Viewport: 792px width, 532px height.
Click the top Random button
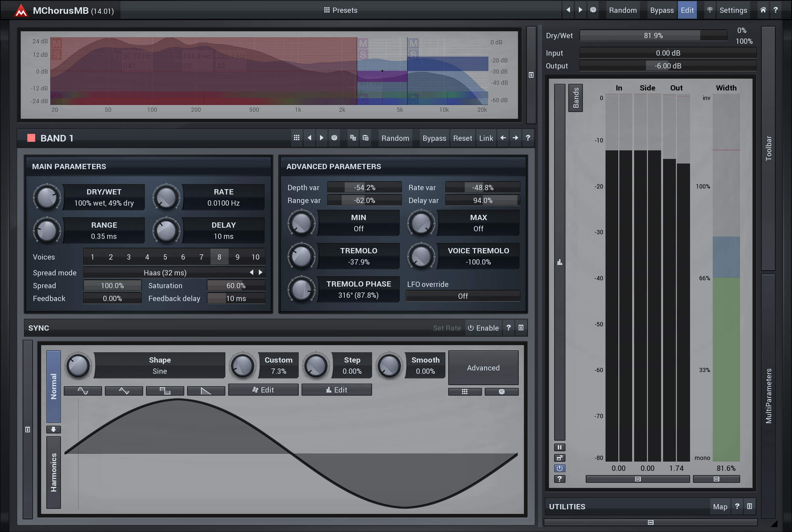pos(623,10)
